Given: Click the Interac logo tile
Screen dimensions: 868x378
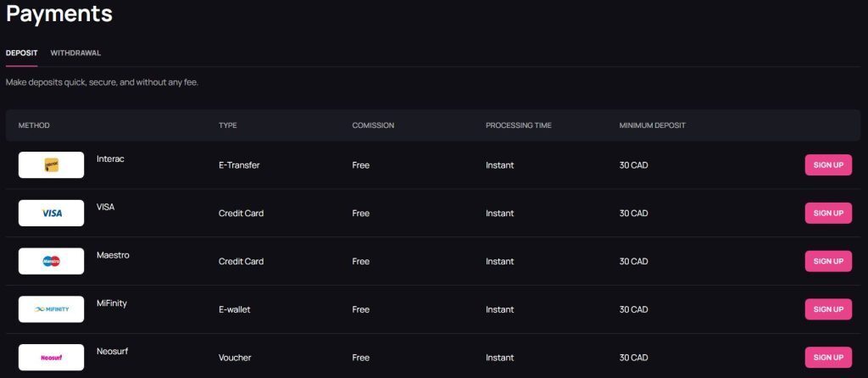Looking at the screenshot, I should pos(51,165).
